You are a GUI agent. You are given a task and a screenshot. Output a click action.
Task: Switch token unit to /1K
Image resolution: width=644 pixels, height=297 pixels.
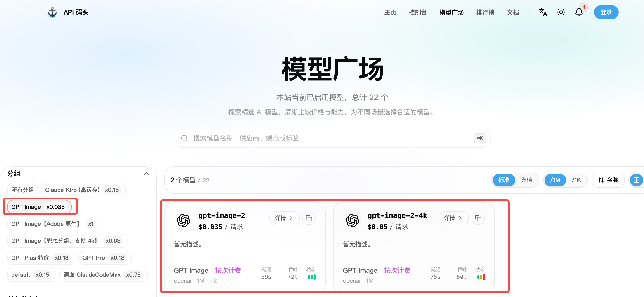pos(576,180)
